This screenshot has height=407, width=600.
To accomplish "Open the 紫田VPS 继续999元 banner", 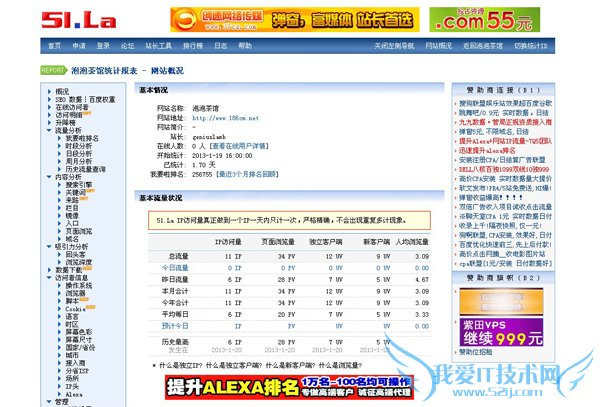I will (x=501, y=332).
